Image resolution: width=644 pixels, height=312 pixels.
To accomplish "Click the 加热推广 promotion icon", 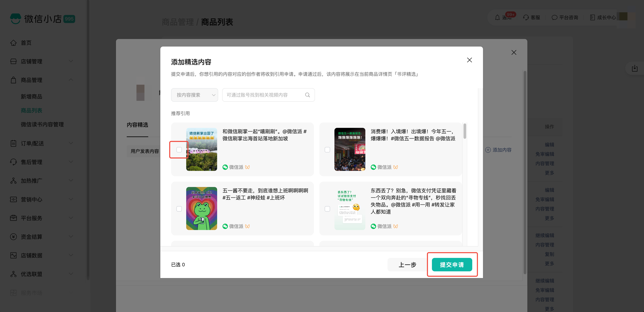I will tap(13, 180).
